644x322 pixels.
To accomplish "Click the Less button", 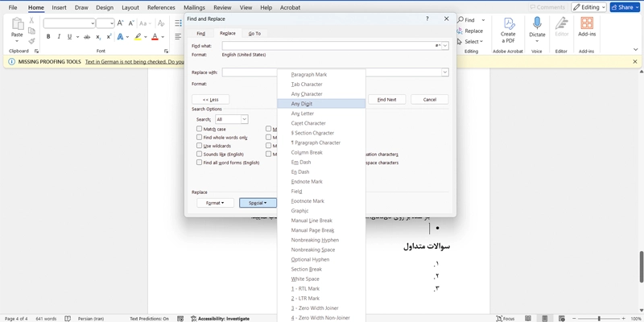I will [x=211, y=99].
